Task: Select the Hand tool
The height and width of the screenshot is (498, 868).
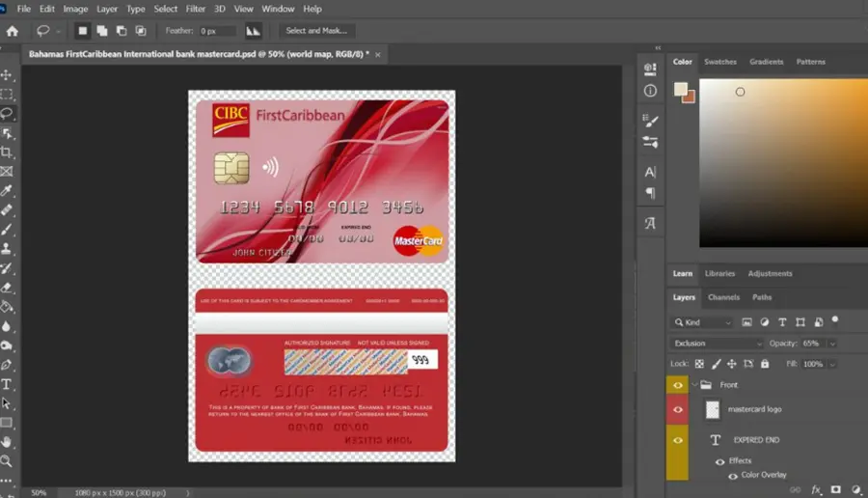Action: pyautogui.click(x=7, y=441)
